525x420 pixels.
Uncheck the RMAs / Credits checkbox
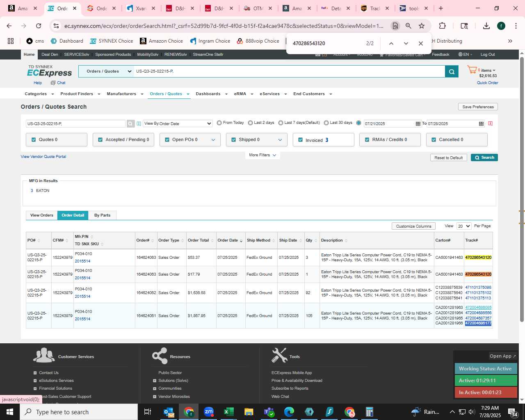[x=367, y=140]
